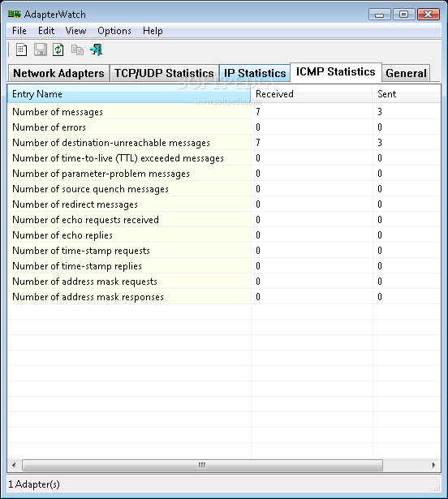Select 'Number of address mask requests' row
Image resolution: width=448 pixels, height=499 pixels.
(x=224, y=282)
